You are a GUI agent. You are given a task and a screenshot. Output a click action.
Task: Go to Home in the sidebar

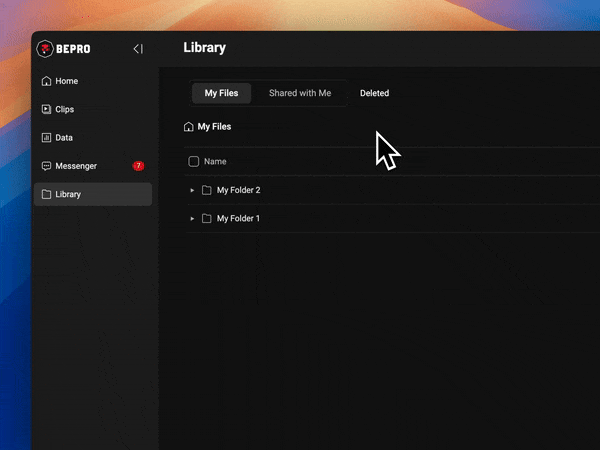[66, 81]
